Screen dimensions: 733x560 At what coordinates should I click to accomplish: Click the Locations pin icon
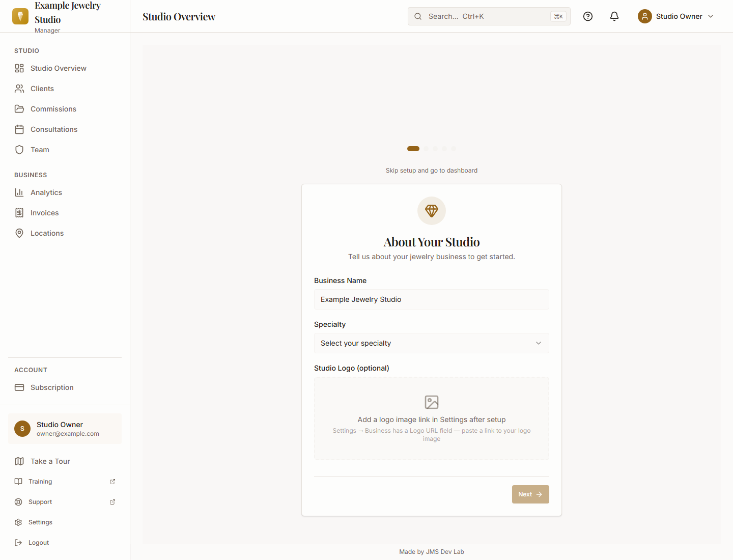click(x=19, y=233)
